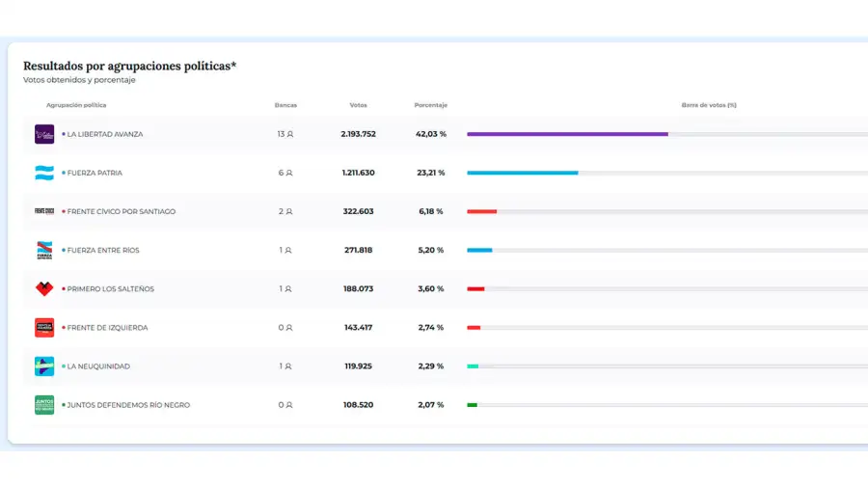The height and width of the screenshot is (487, 868).
Task: Click the seat icon in Fuerza Patria row
Action: click(288, 173)
